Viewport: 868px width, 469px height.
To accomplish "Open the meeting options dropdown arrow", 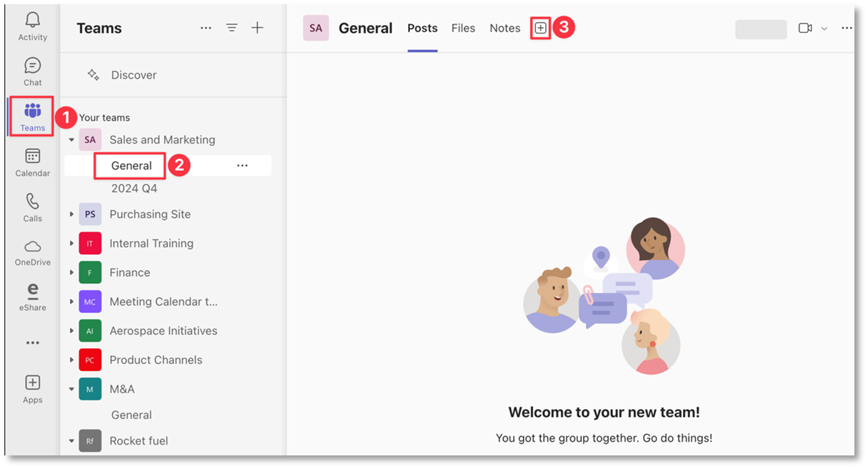I will click(x=824, y=29).
